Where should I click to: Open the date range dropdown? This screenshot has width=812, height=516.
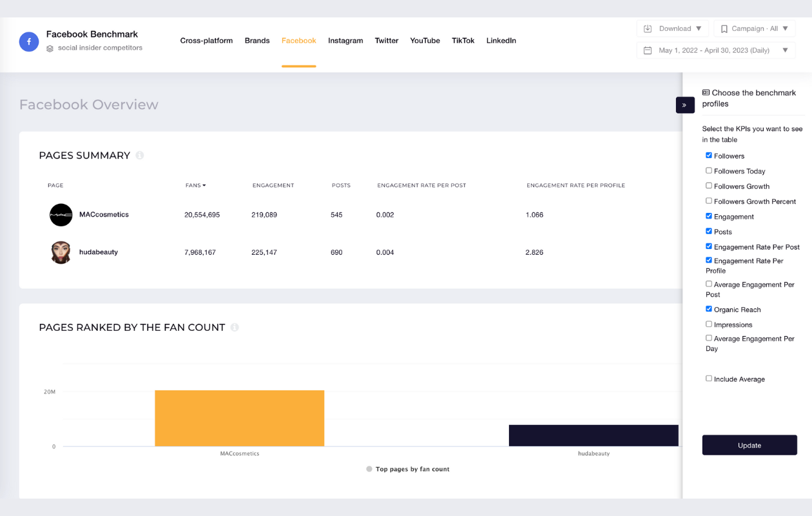tap(716, 50)
